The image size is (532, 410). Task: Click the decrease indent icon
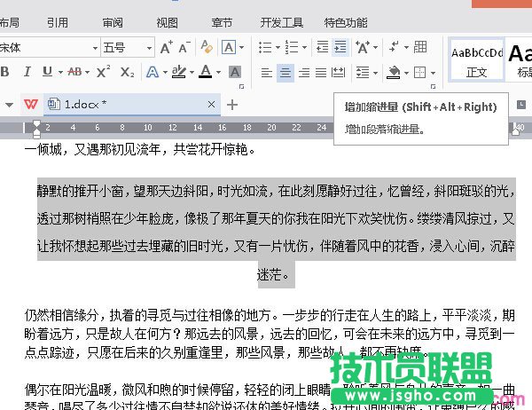[x=322, y=47]
